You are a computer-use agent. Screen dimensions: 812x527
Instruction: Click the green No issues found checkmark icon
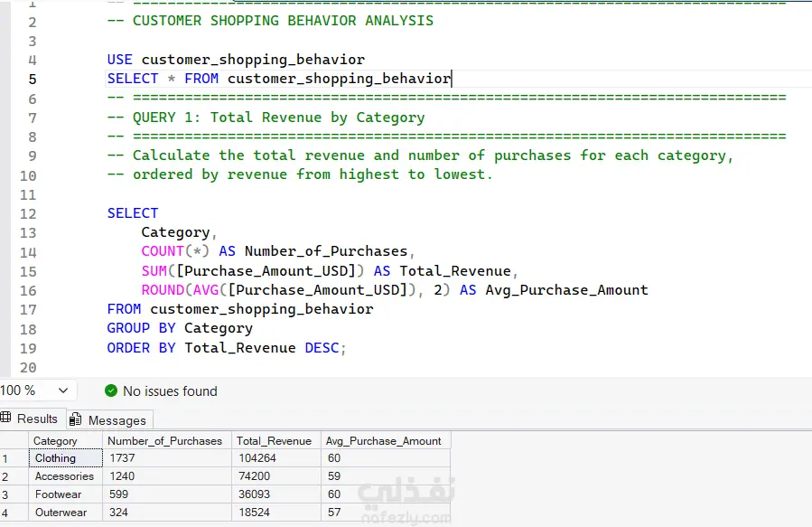click(111, 391)
